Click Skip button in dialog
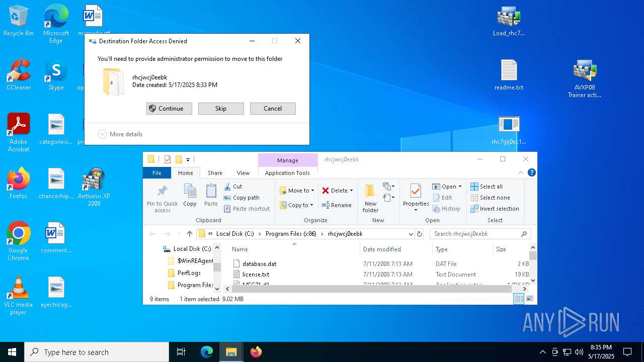Screen dimensions: 644x362 tap(221, 109)
